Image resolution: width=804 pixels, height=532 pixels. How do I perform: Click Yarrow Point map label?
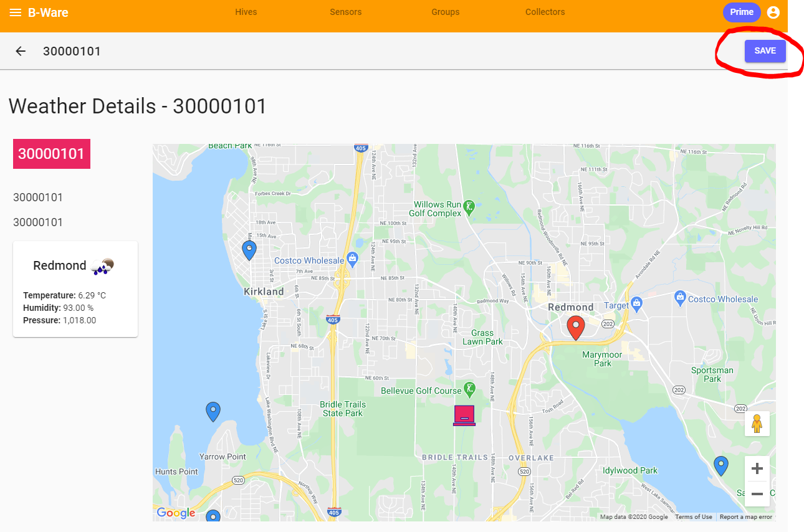[223, 457]
